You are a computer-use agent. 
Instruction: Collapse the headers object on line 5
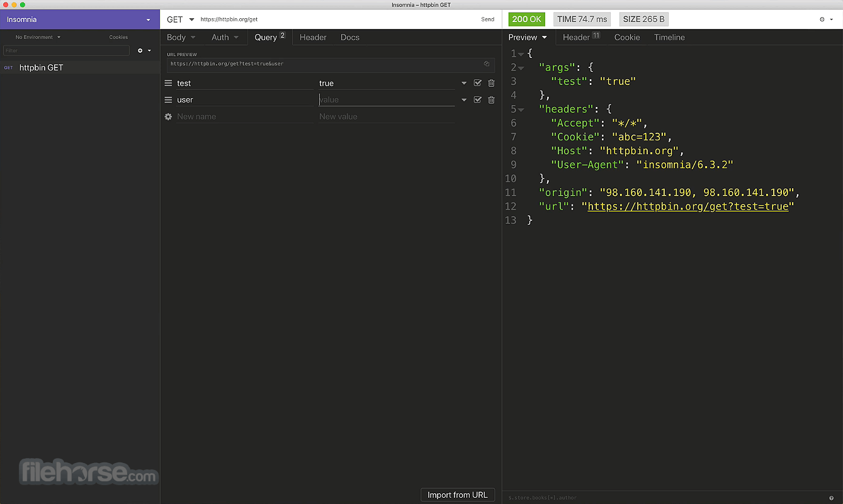[x=521, y=109]
